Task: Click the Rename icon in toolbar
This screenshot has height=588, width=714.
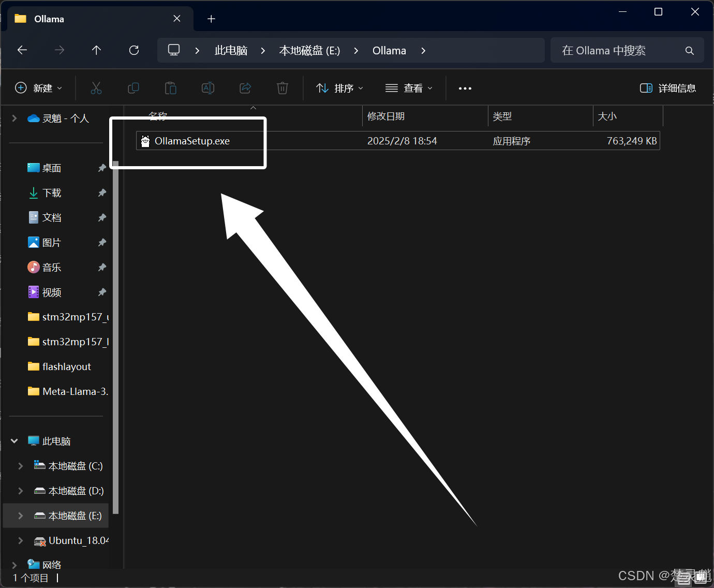Action: click(208, 88)
